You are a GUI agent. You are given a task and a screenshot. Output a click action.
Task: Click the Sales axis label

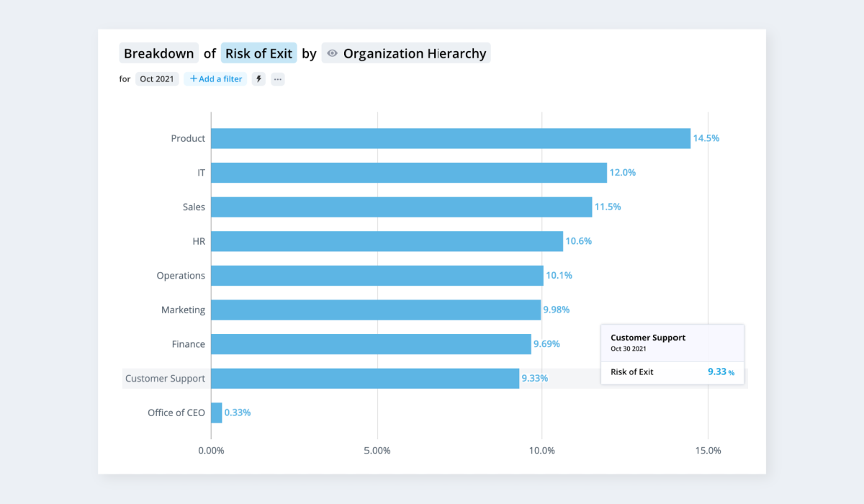tap(194, 207)
